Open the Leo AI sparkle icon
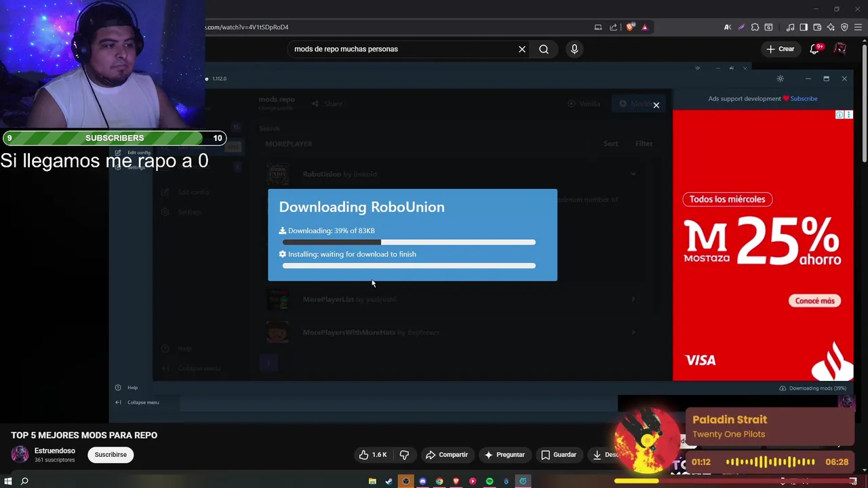The image size is (868, 488). (831, 27)
